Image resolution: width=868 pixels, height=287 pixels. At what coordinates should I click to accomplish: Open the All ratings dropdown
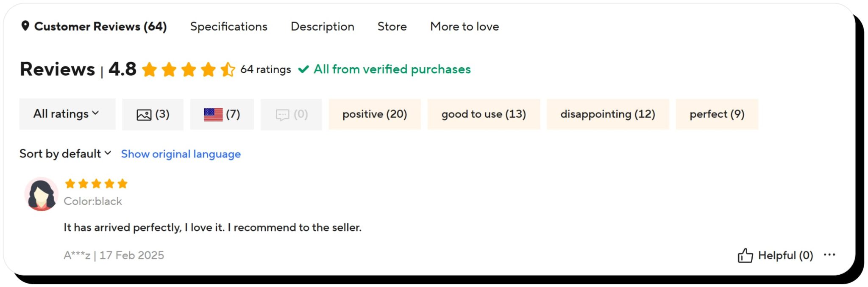coord(67,114)
